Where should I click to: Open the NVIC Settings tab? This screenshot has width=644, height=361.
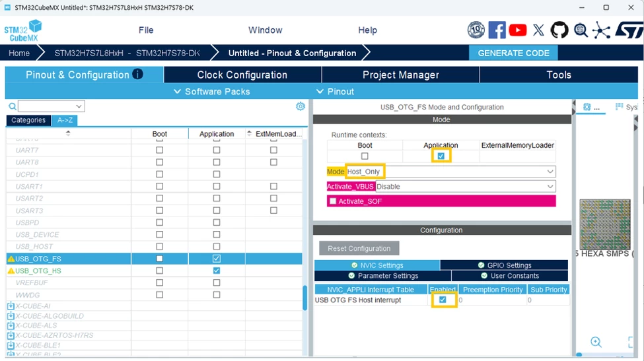click(x=377, y=265)
